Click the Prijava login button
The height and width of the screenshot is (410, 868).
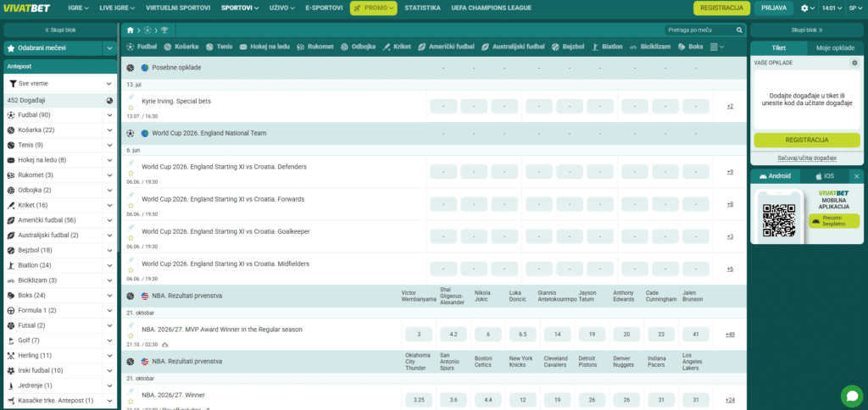tap(773, 8)
